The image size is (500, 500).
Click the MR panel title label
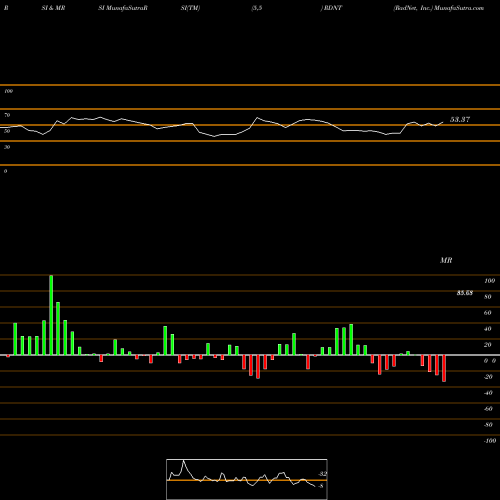(446, 260)
